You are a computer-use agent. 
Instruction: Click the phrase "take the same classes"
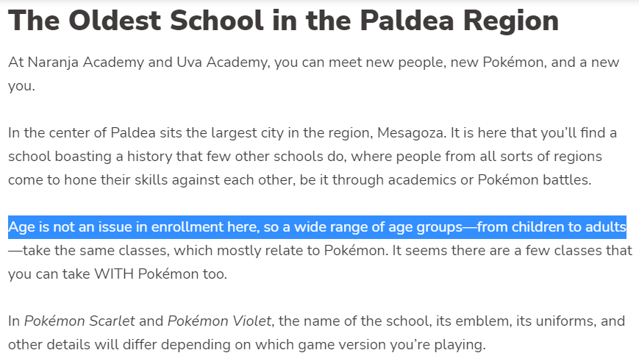pyautogui.click(x=82, y=251)
